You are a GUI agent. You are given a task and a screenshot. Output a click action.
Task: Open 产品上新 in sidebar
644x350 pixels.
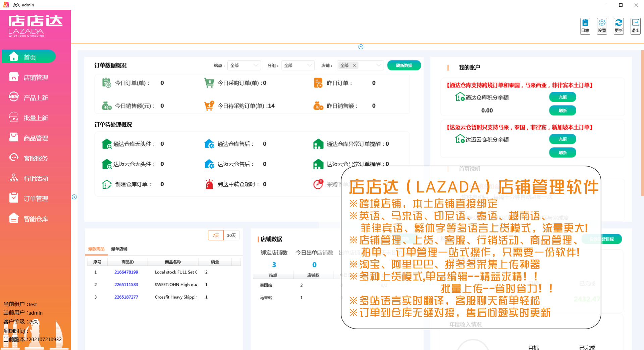36,98
